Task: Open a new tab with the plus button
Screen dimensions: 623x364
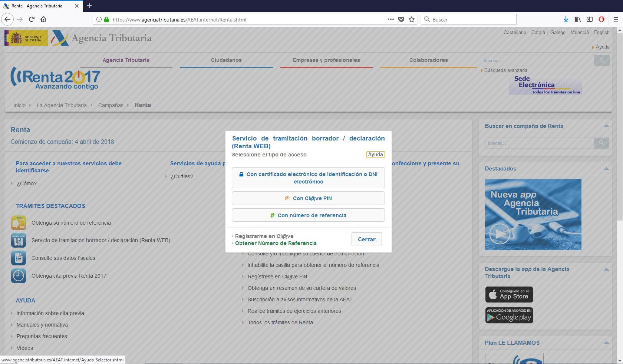Action: pos(89,6)
